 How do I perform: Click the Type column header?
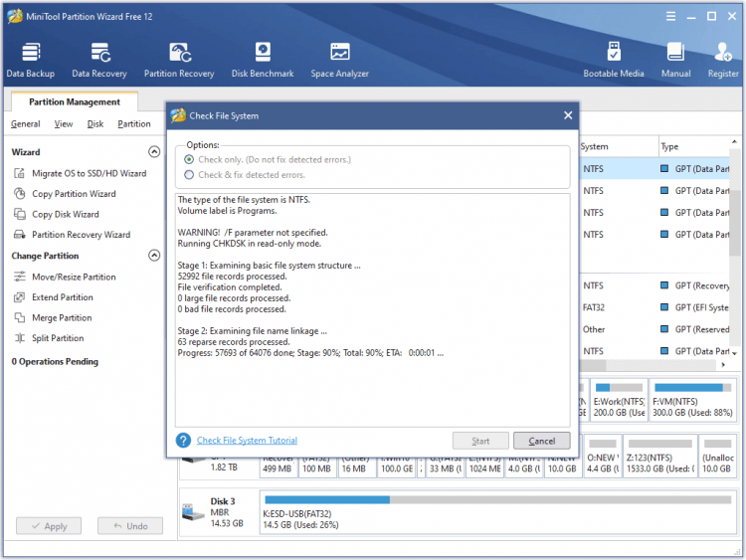[694, 146]
